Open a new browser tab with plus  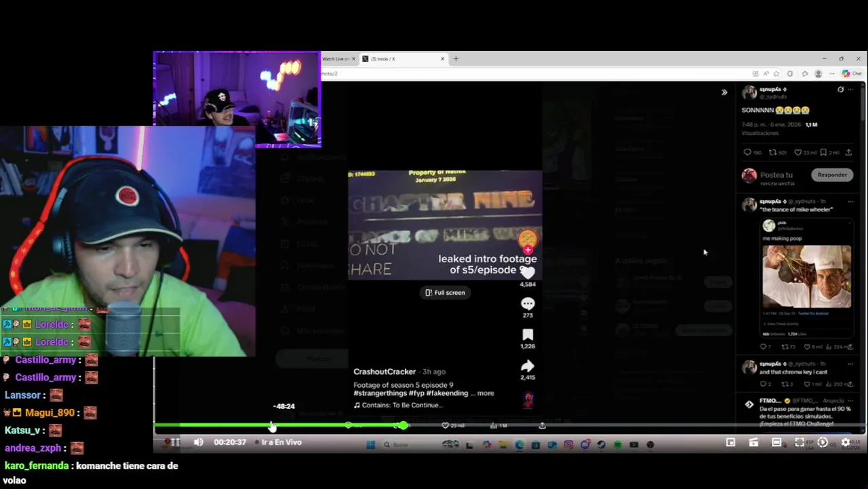tap(456, 59)
